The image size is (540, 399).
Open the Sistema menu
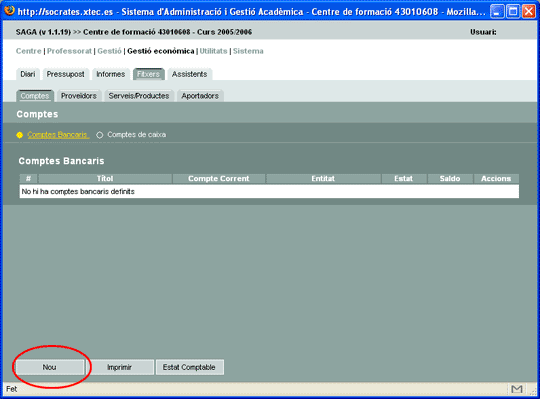[248, 51]
